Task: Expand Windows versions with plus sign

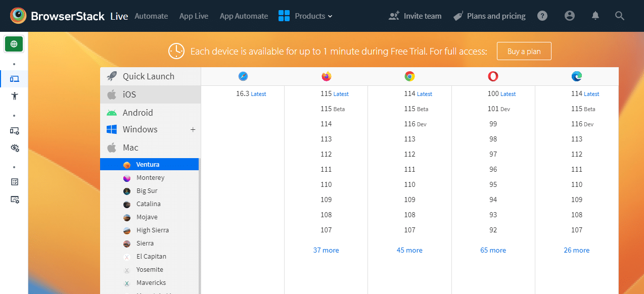Action: (193, 130)
